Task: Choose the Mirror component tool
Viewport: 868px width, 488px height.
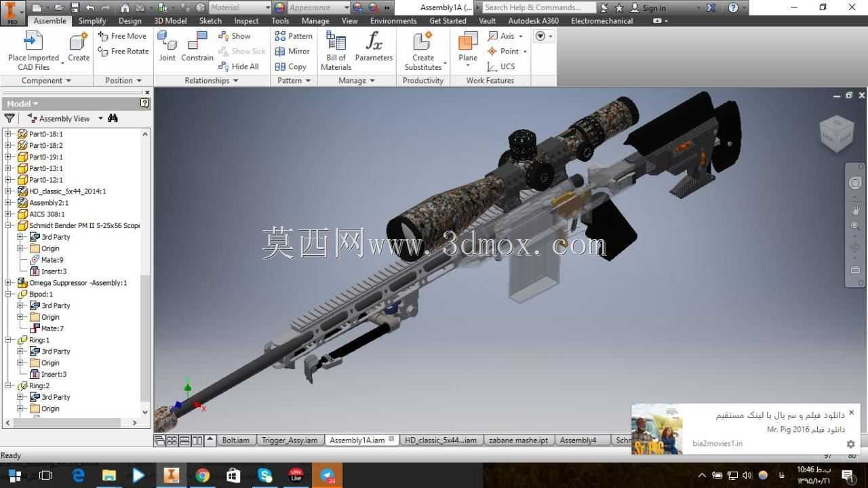Action: coord(292,51)
